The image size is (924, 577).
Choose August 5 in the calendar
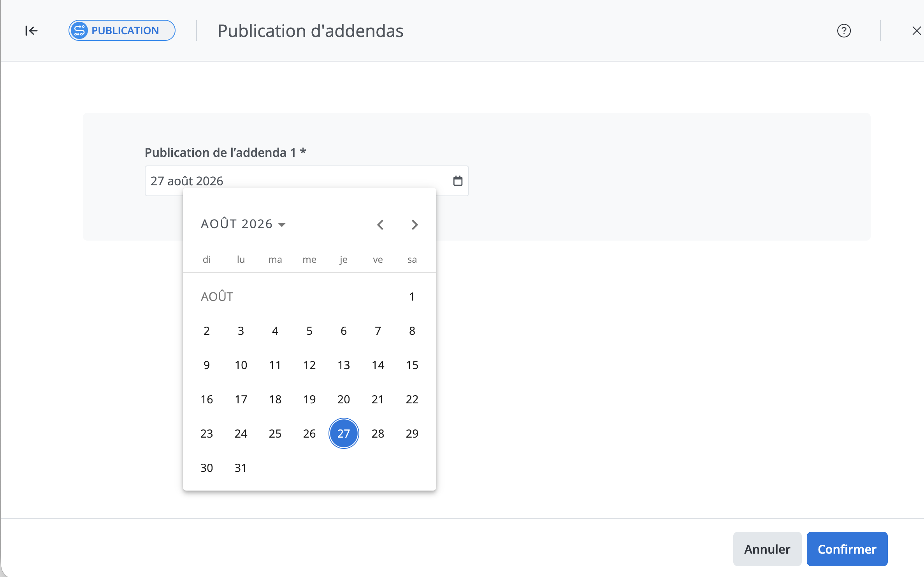[309, 331]
